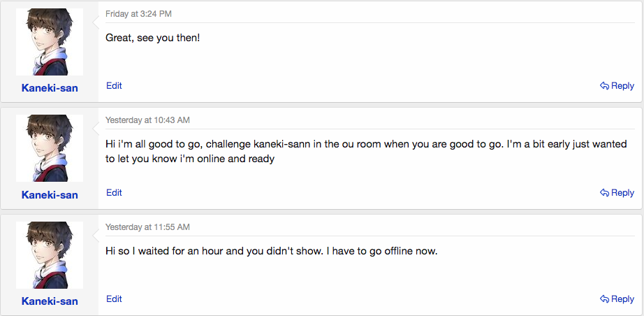Click the 'Great, see you then!' message text
Image resolution: width=644 pixels, height=316 pixels.
coord(152,38)
